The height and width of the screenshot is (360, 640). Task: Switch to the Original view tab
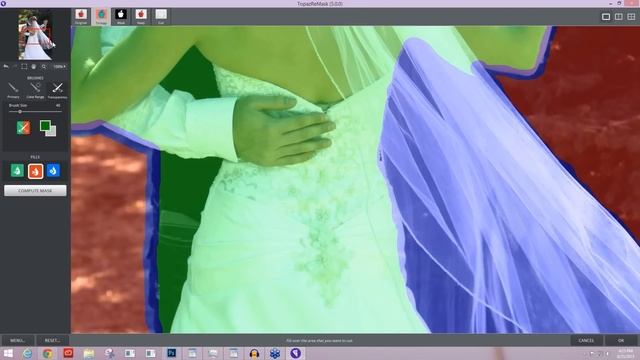pyautogui.click(x=81, y=17)
